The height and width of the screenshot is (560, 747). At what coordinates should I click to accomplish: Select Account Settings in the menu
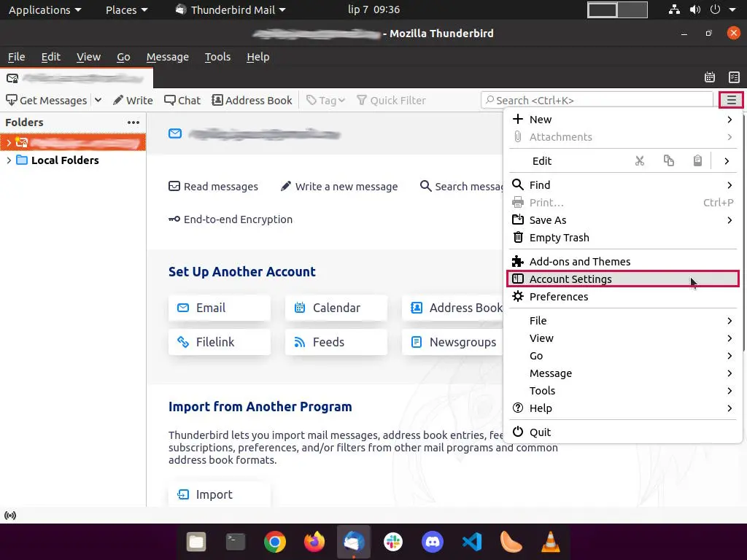click(623, 279)
